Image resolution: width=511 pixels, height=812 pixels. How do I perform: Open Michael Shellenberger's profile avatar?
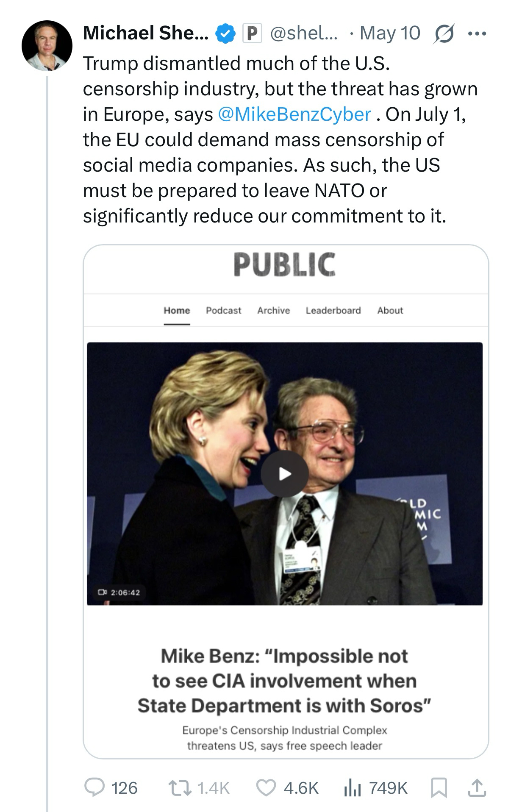[47, 45]
